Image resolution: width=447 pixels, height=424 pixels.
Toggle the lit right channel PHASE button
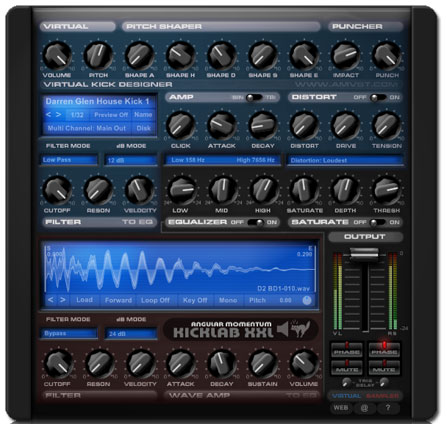pos(384,350)
